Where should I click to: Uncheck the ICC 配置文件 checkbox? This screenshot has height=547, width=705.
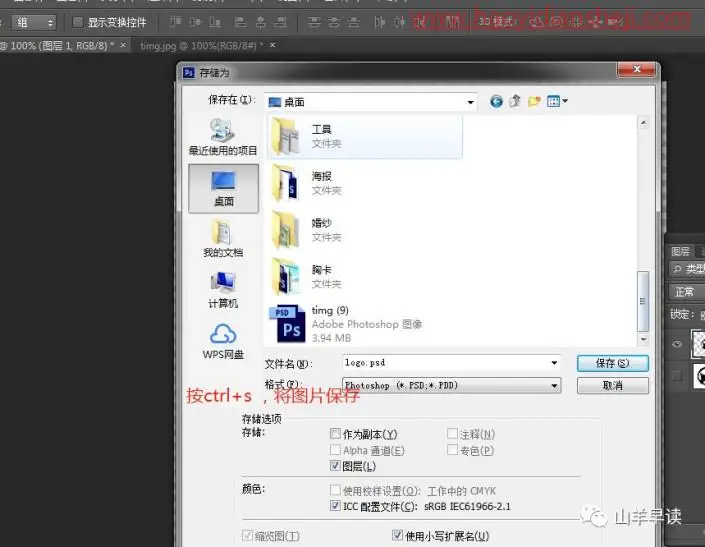coord(335,506)
